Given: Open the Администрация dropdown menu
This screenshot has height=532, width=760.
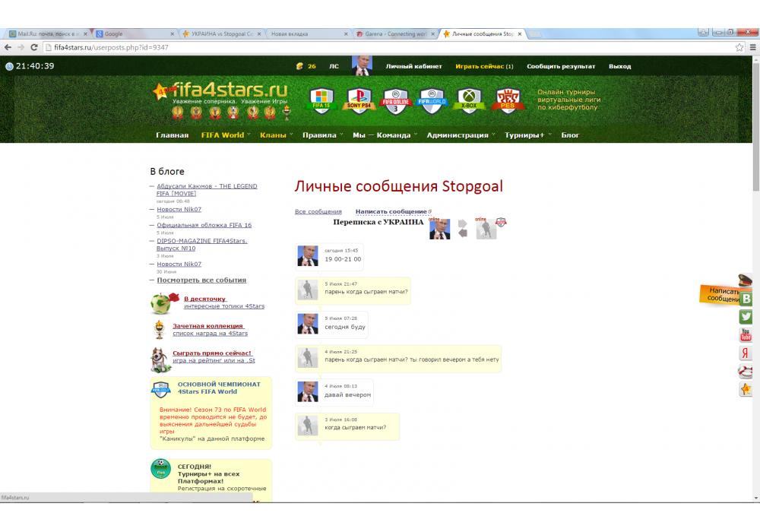Looking at the screenshot, I should (x=458, y=135).
